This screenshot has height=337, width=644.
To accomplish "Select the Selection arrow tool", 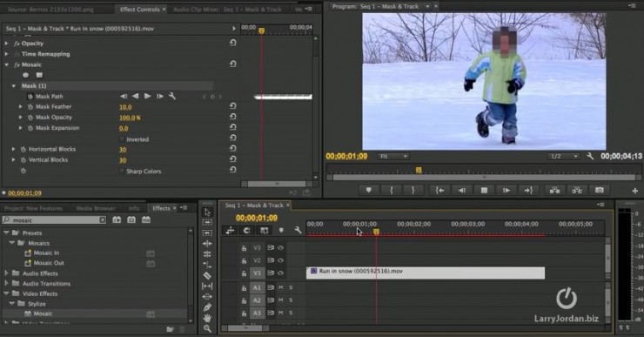I will point(207,212).
